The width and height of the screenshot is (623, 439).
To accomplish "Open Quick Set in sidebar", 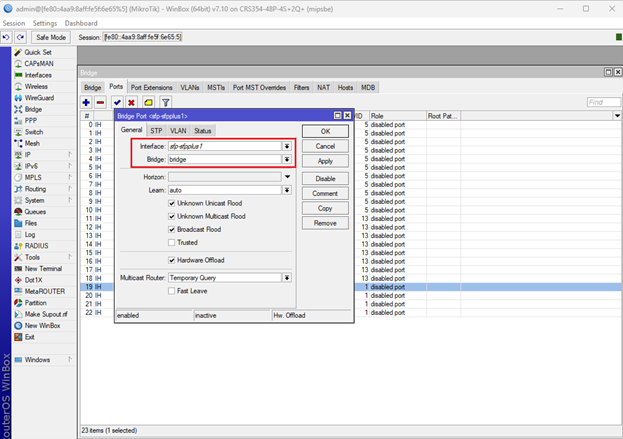I will point(38,52).
